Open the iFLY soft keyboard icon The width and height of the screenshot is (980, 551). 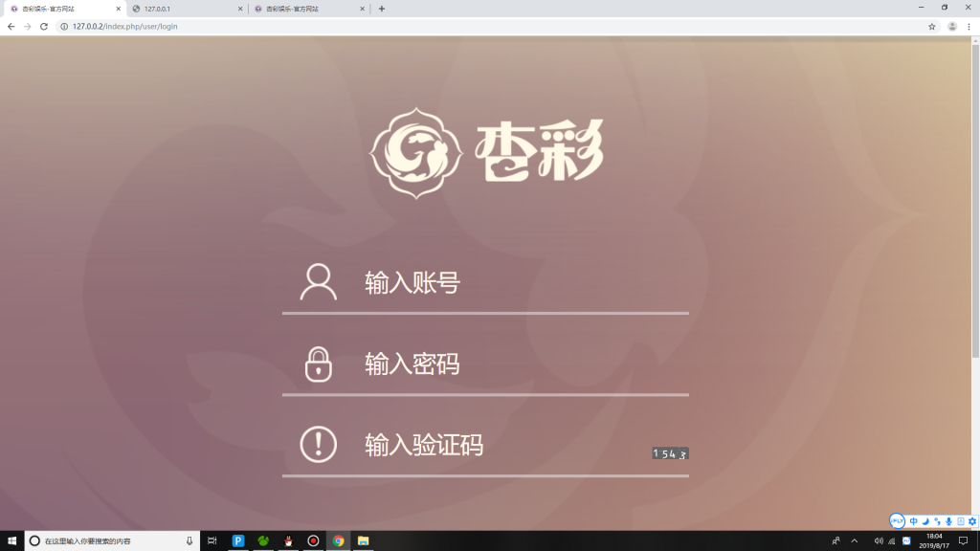[961, 521]
